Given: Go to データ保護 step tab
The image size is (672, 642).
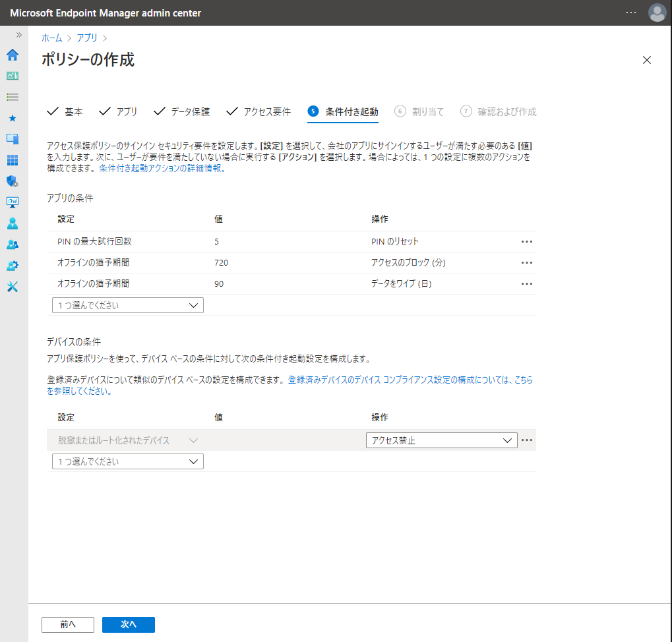Looking at the screenshot, I should click(181, 112).
